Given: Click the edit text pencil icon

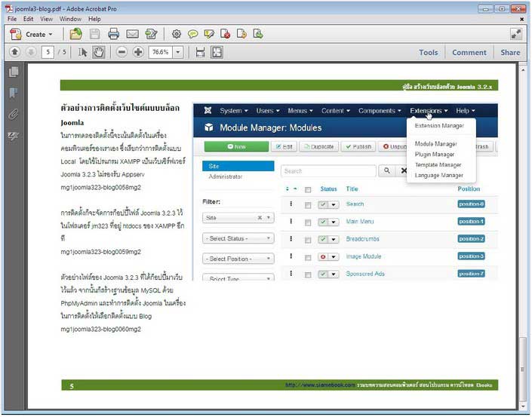Looking at the screenshot, I should (151, 34).
